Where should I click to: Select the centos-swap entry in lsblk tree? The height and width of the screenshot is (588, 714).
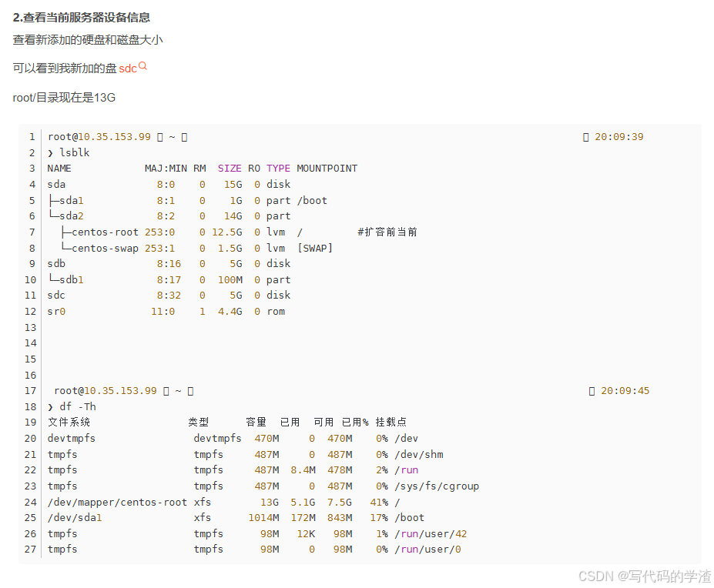point(105,249)
